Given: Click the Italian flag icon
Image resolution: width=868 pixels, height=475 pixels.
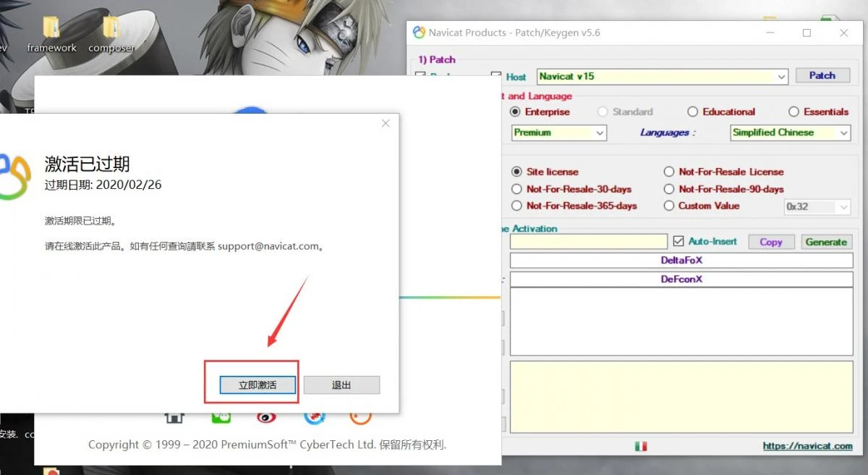Looking at the screenshot, I should [x=641, y=446].
